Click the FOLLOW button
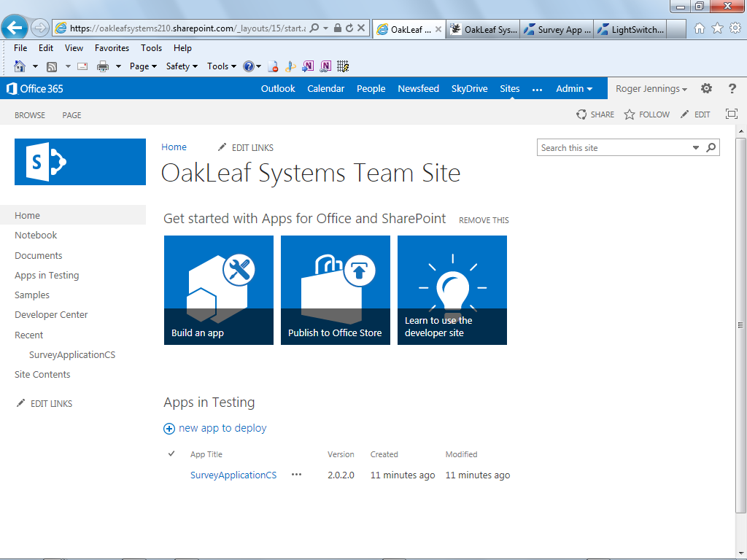This screenshot has height=560, width=747. click(x=647, y=114)
